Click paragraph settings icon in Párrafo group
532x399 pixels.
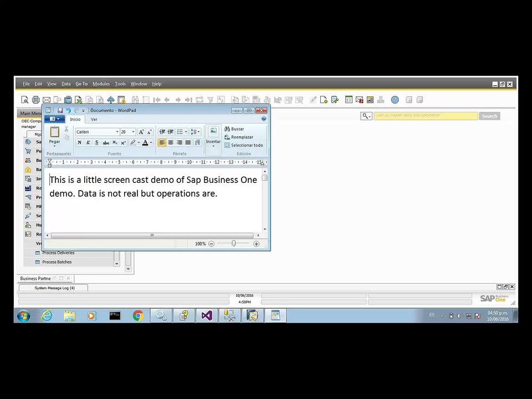point(197,142)
